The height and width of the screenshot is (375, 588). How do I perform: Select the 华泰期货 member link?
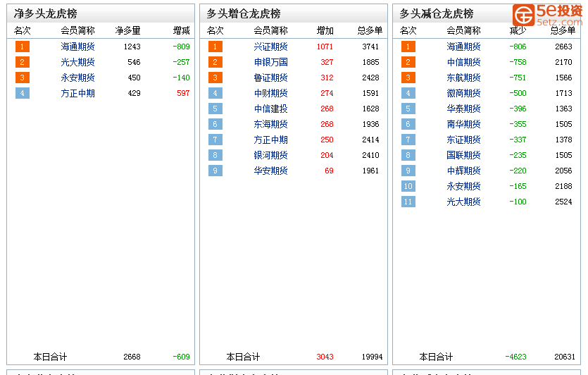click(x=463, y=109)
